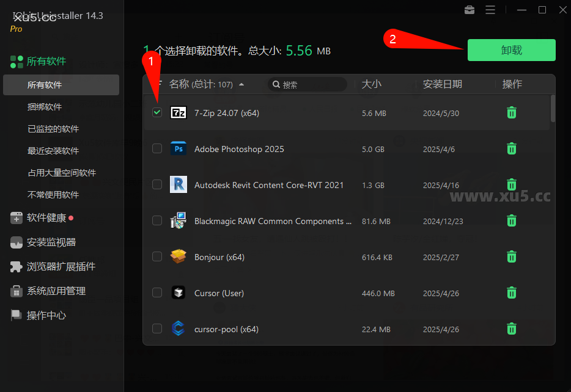This screenshot has height=392, width=571.
Task: Toggle the 名称 column sort arrow
Action: click(x=240, y=84)
